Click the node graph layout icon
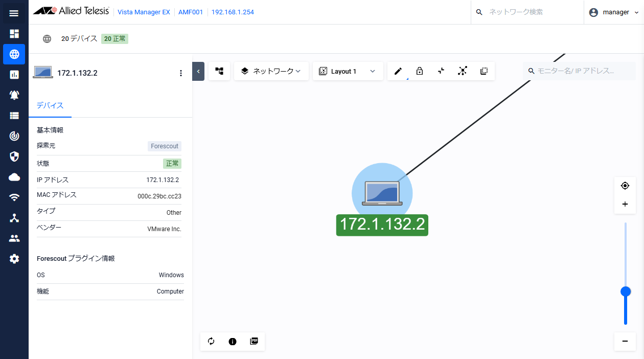Image resolution: width=644 pixels, height=359 pixels. tap(463, 71)
